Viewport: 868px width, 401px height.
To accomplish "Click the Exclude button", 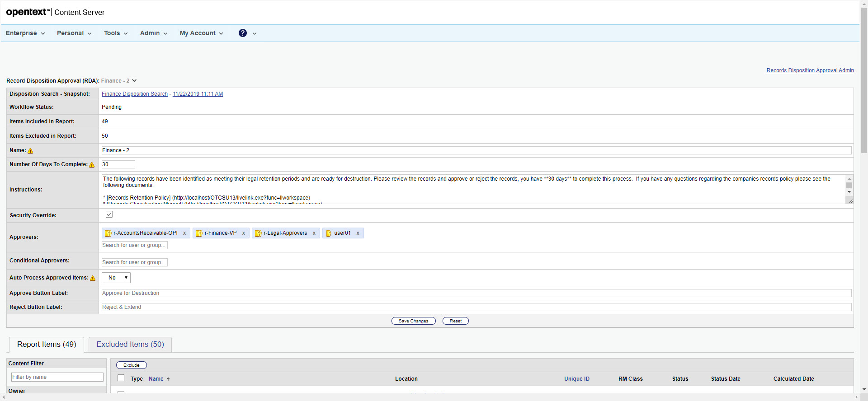I will pos(132,365).
